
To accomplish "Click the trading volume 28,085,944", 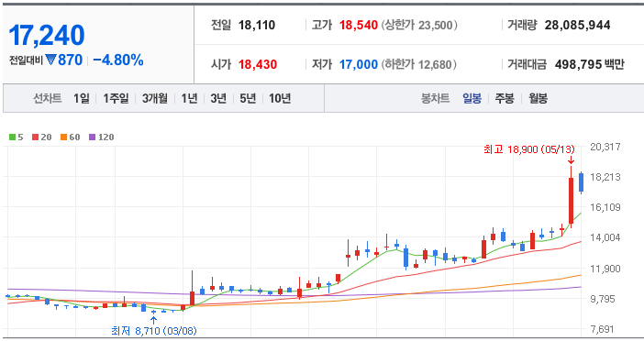I will pyautogui.click(x=577, y=25).
